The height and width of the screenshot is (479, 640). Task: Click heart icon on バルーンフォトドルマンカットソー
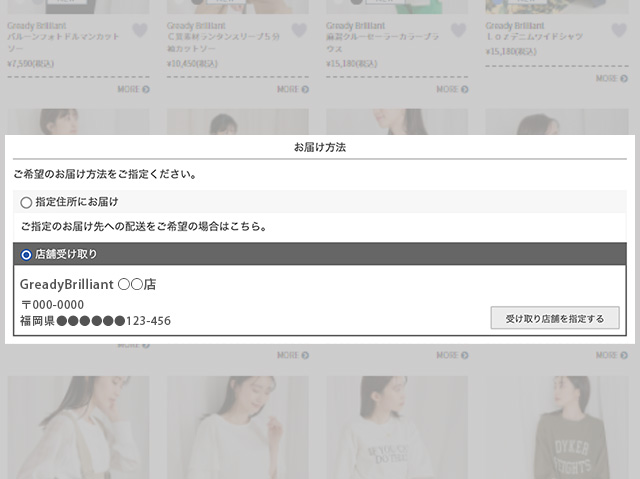pyautogui.click(x=139, y=30)
